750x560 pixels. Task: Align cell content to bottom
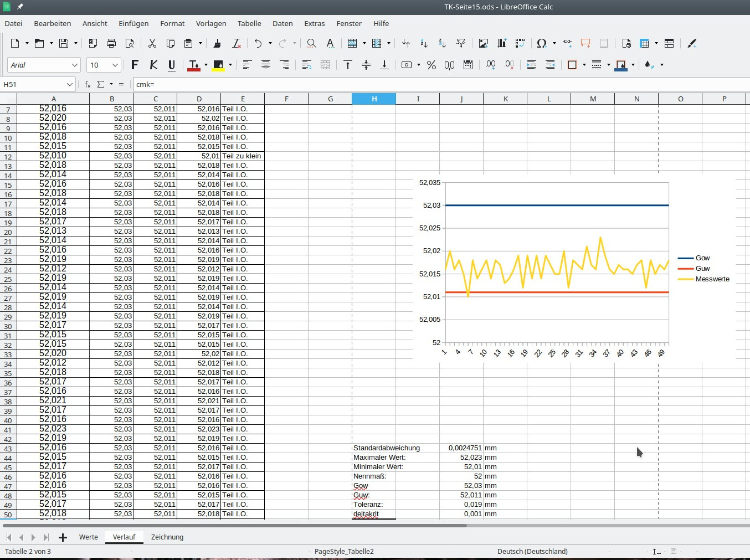384,65
